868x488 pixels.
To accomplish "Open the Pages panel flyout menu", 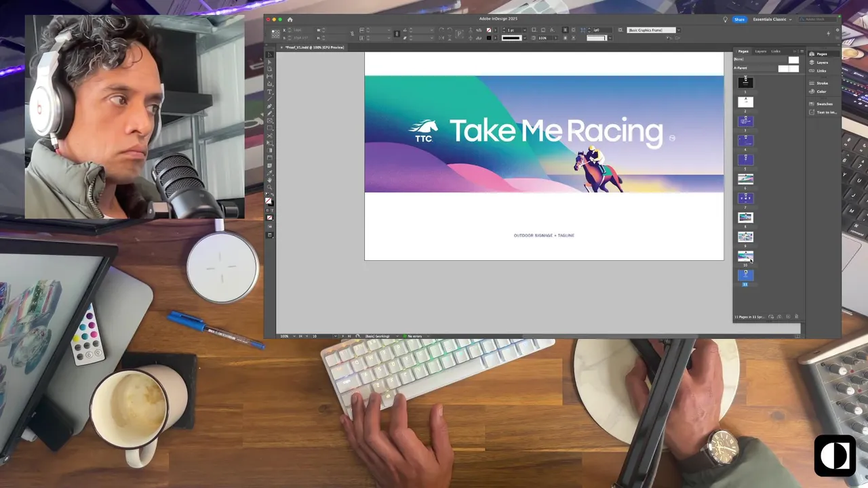I will click(802, 51).
